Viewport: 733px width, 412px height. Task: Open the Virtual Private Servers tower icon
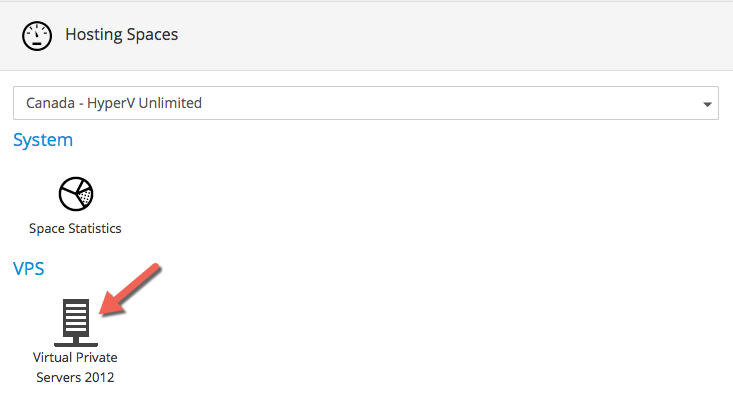(76, 323)
